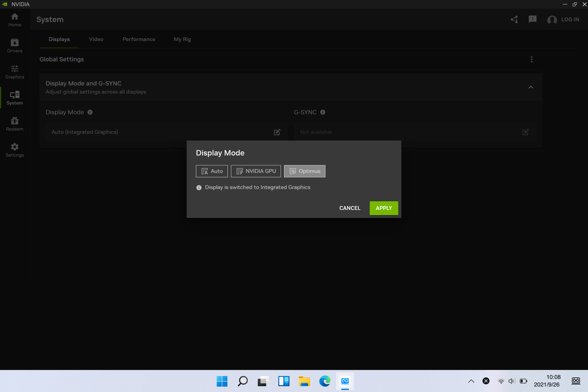Open the feedback notification icon
The width and height of the screenshot is (588, 392).
click(x=532, y=20)
